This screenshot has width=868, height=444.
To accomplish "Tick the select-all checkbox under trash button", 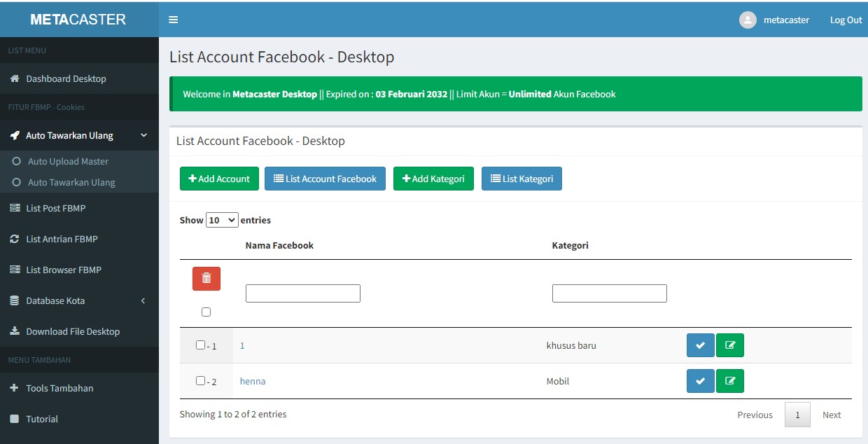I will [206, 312].
